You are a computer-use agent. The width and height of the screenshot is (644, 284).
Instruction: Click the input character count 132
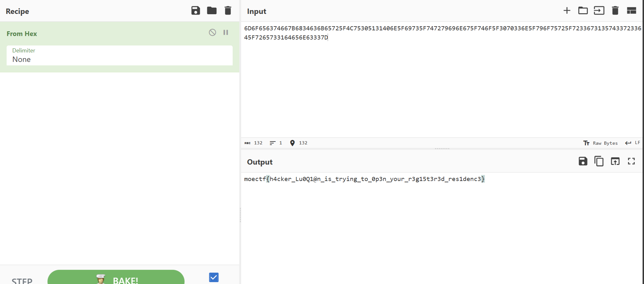pos(253,143)
